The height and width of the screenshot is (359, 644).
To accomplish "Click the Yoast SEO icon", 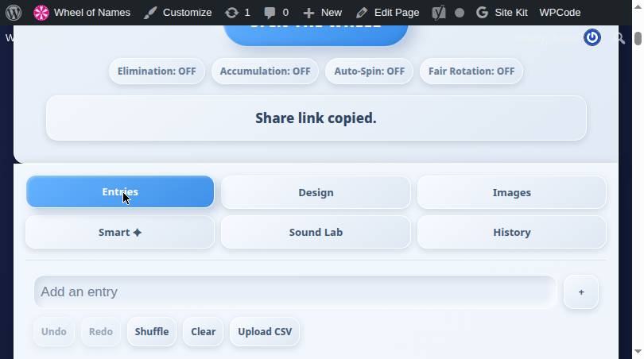I will click(439, 13).
